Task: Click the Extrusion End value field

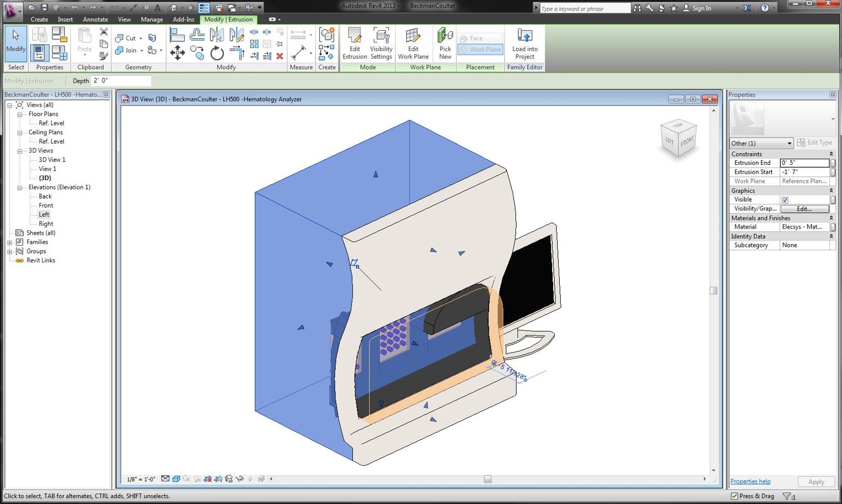Action: [x=805, y=163]
